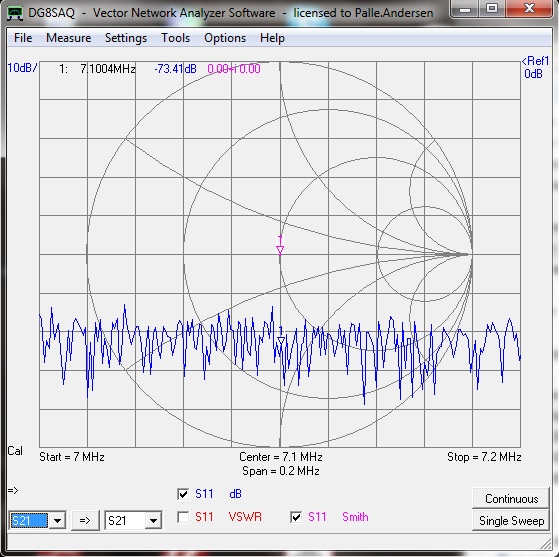
Task: Maximize the VNA software window
Action: coord(492,9)
